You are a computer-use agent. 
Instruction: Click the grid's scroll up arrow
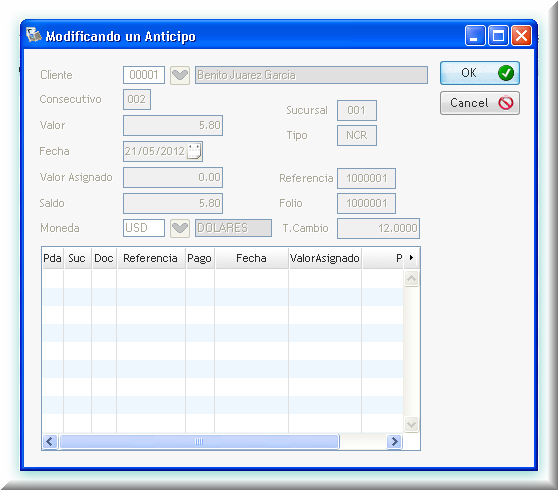click(411, 278)
